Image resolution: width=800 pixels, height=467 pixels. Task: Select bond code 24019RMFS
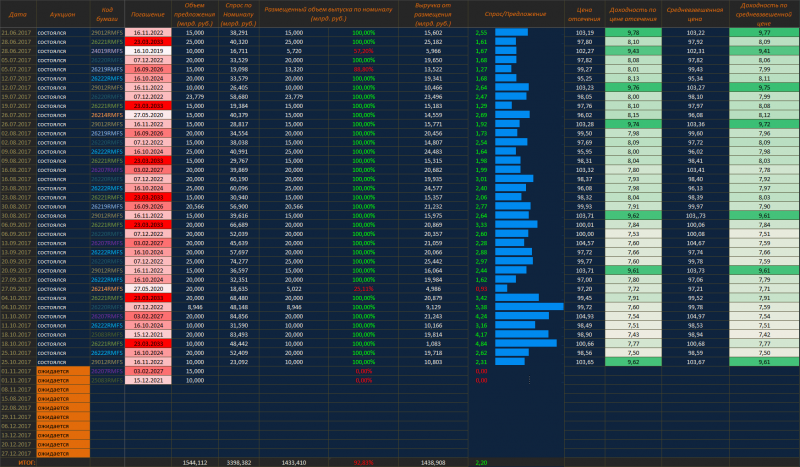coord(106,50)
